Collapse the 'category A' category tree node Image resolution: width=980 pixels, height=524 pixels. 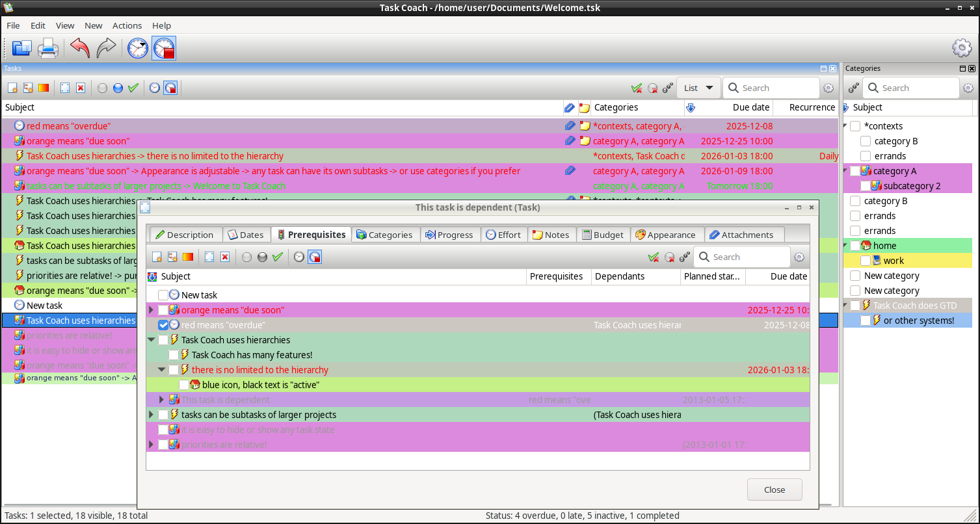click(845, 171)
